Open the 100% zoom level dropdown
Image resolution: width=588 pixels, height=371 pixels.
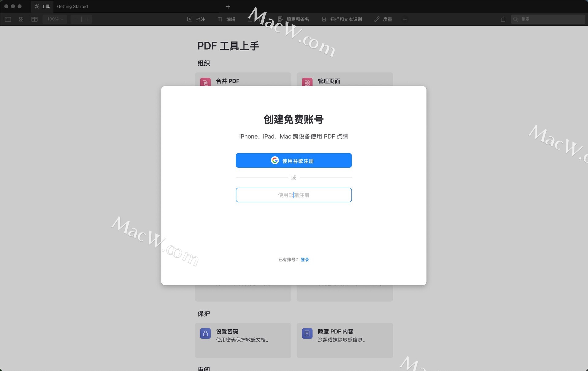55,19
